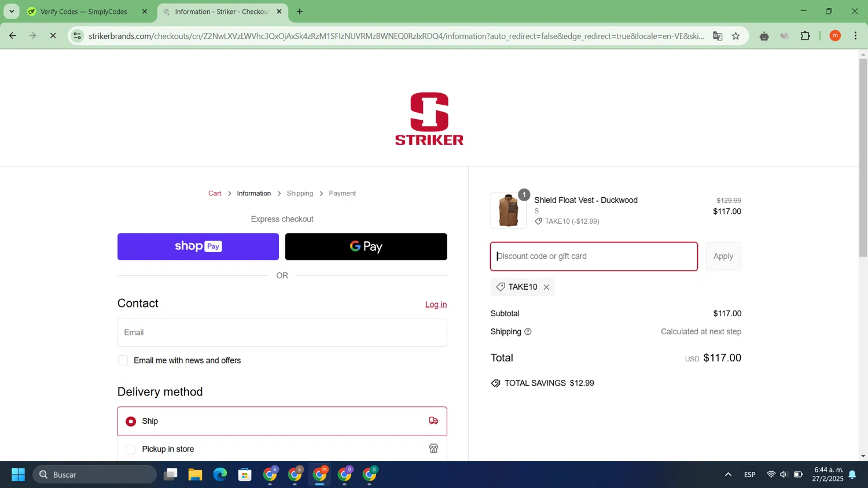Click the TAKE10 tag icon
Viewport: 868px width, 488px height.
501,287
